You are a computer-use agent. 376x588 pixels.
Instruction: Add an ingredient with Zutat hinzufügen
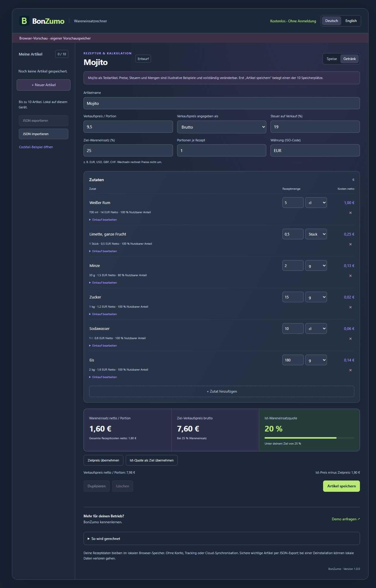pos(222,391)
